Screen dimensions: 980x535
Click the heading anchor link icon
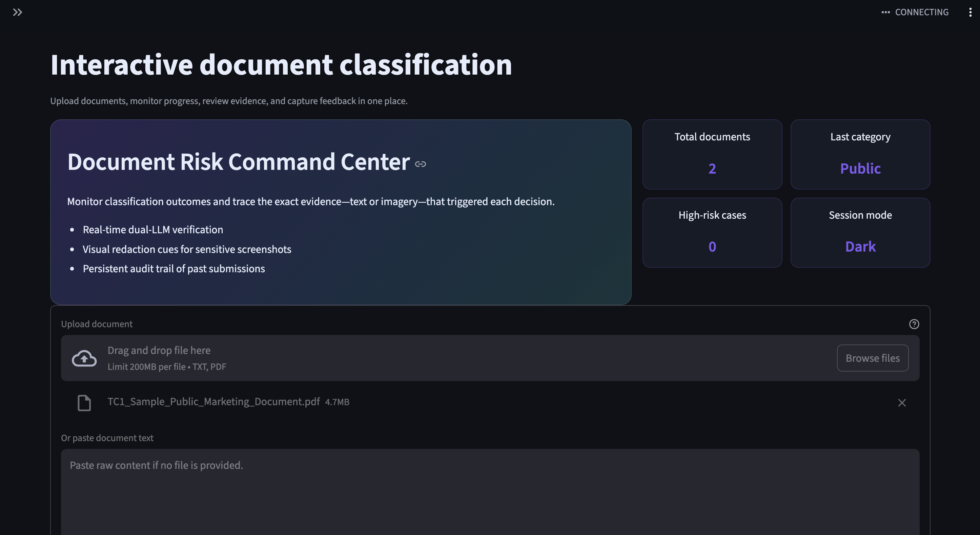(420, 164)
